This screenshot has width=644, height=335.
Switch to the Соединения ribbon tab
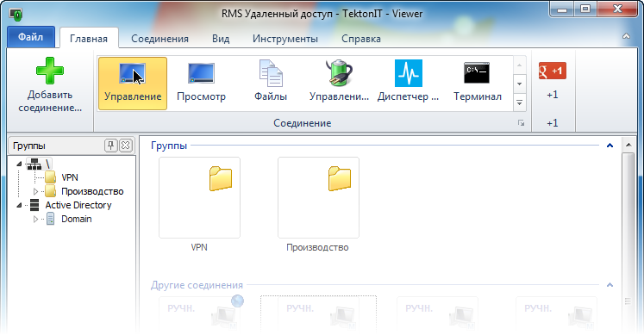(x=159, y=39)
